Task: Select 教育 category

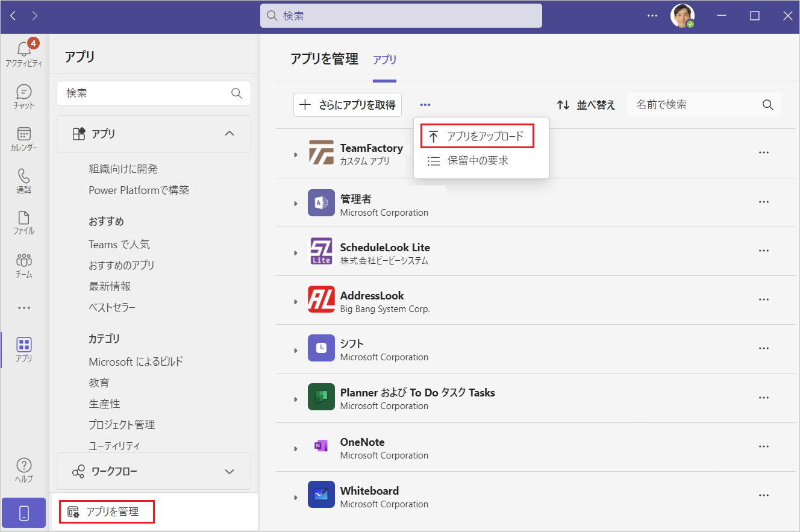Action: (99, 383)
